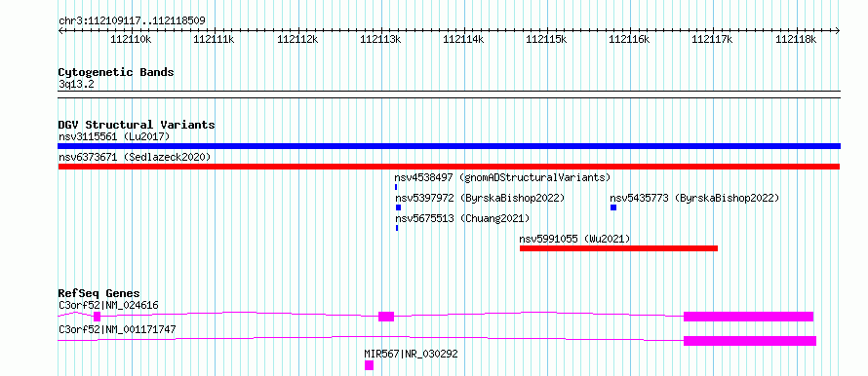Click the Cytogenetic Bands track title
Image resolution: width=868 pixels, height=376 pixels.
click(116, 72)
